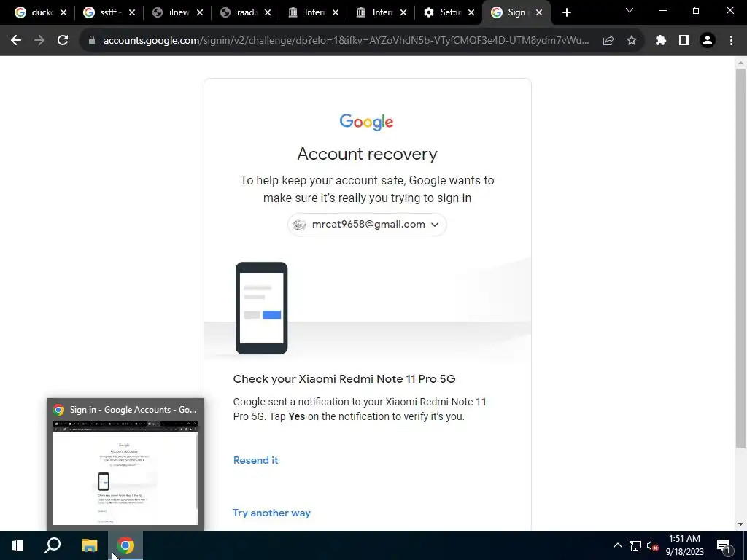Open the Chrome three-dot menu
Screen dimensions: 747x560
point(731,41)
